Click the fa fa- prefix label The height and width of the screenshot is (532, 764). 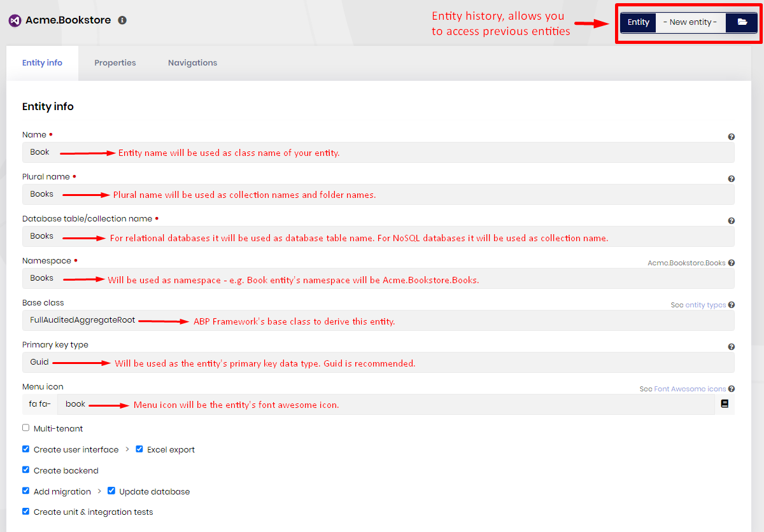(39, 404)
